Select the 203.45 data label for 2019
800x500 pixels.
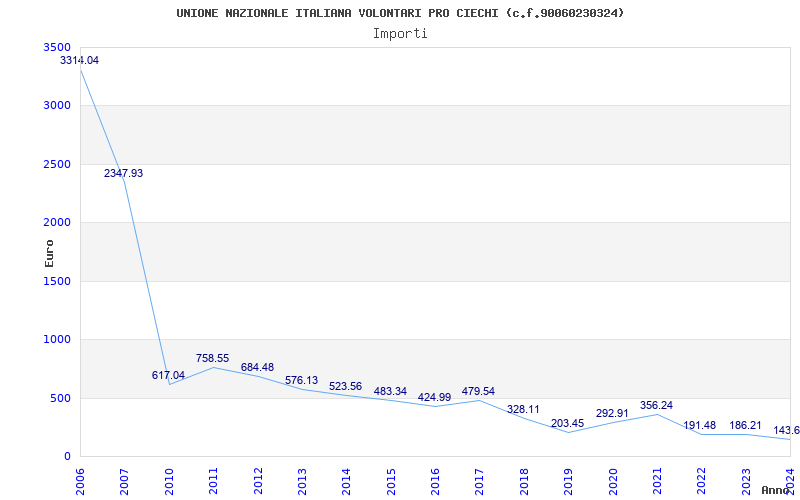click(x=567, y=423)
